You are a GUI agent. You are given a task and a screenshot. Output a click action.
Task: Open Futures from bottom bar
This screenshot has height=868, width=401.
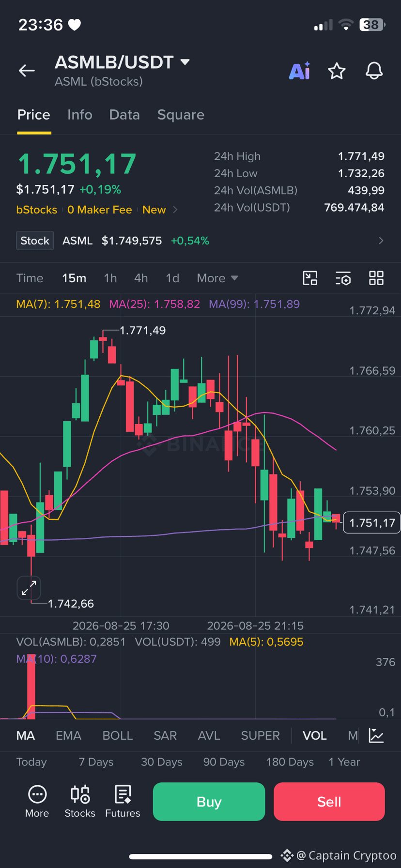123,802
